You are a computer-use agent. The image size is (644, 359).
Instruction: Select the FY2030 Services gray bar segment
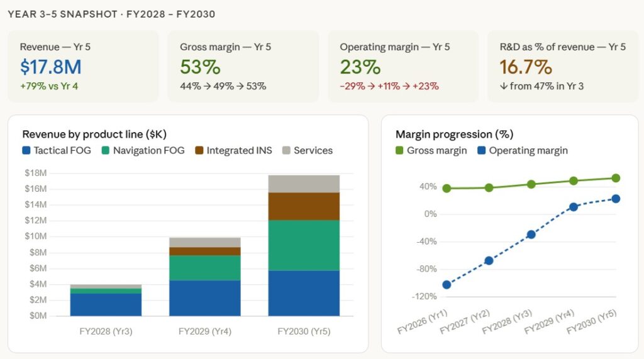tap(304, 184)
